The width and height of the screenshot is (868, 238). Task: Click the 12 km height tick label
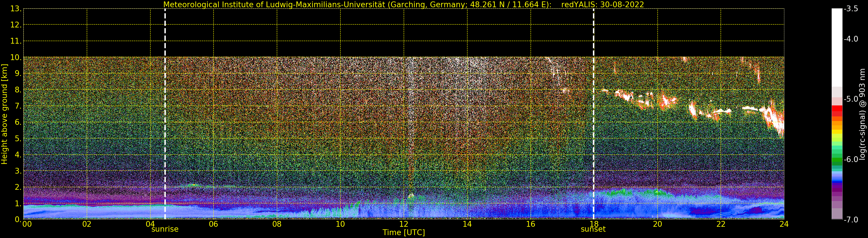(16, 25)
